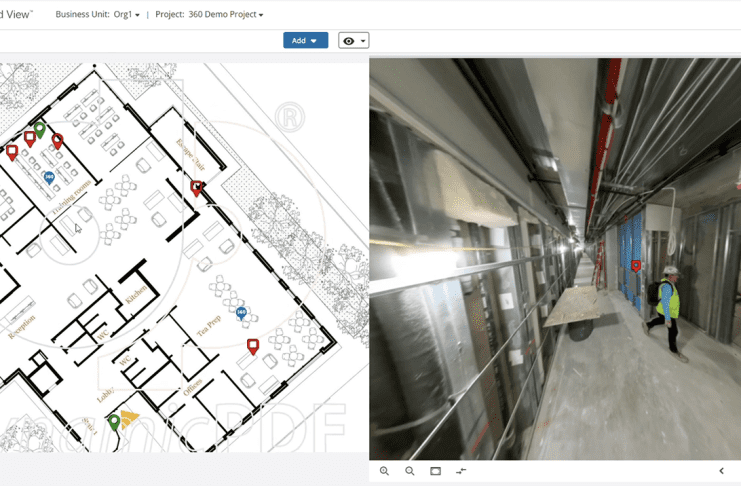This screenshot has height=486, width=741.
Task: Zoom out of the 360 photo
Action: (410, 471)
